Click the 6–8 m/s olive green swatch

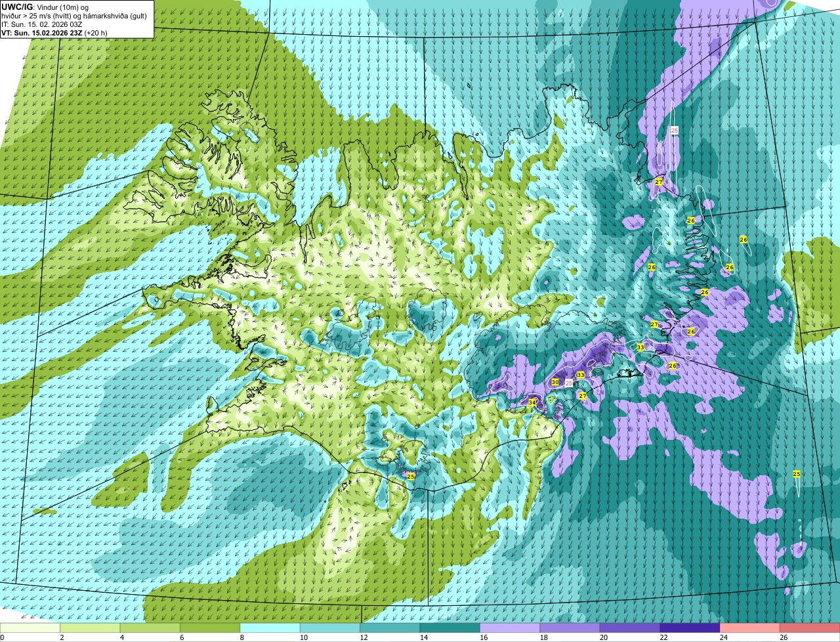(x=211, y=628)
